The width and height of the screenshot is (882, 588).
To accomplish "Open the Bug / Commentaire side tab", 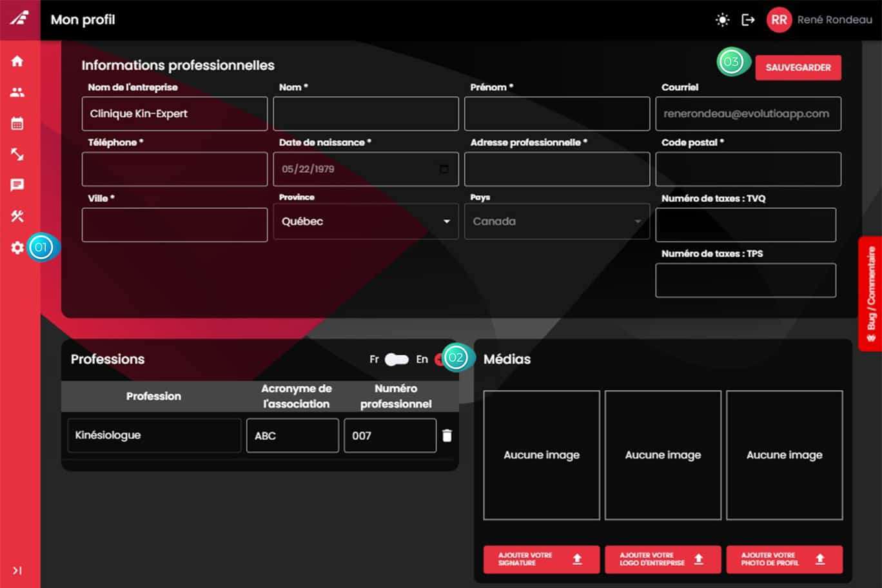I will click(x=870, y=294).
